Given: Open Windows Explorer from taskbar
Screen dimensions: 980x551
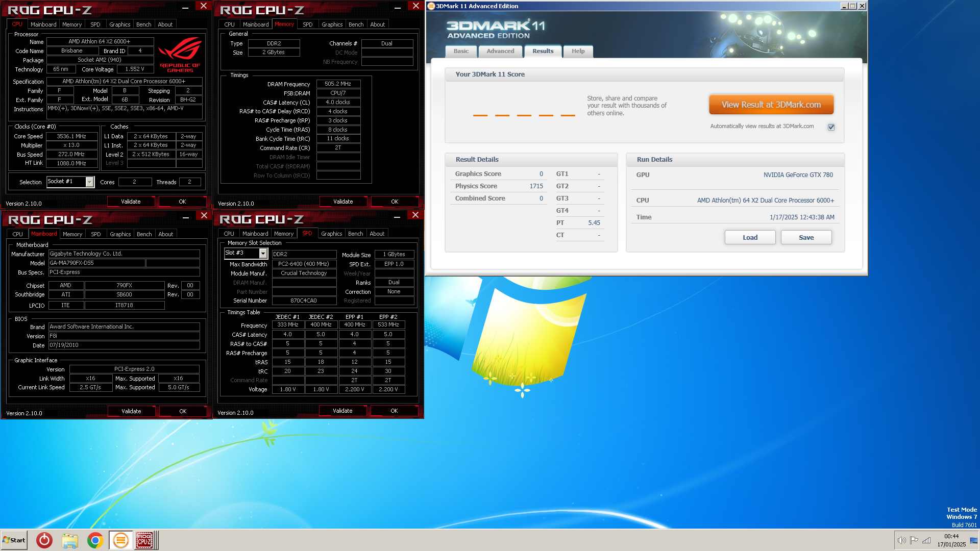Looking at the screenshot, I should (x=70, y=540).
